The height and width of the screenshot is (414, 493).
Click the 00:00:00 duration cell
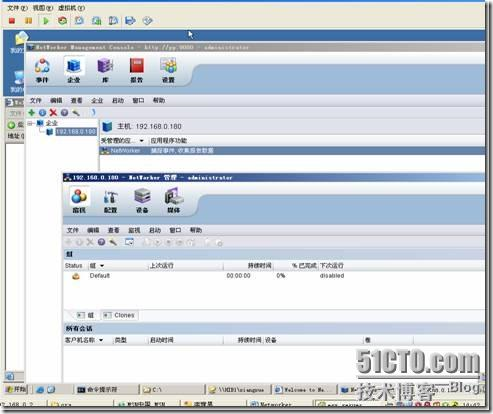(238, 276)
